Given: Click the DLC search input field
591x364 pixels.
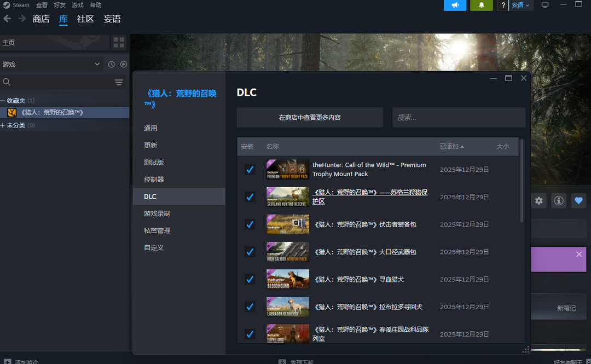Looking at the screenshot, I should (459, 117).
